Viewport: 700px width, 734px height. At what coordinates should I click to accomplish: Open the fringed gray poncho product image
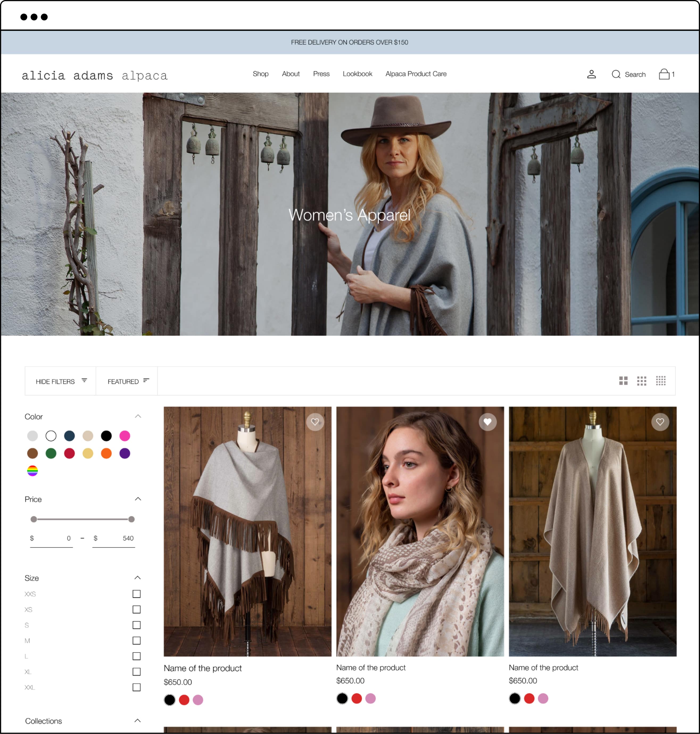tap(247, 531)
